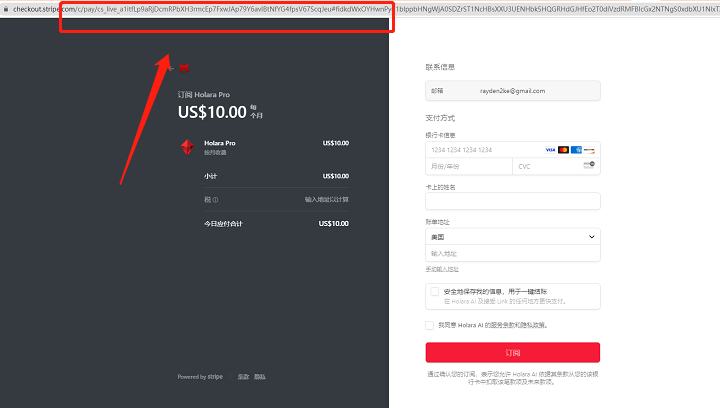Click the manual address entry link
Image resolution: width=720 pixels, height=408 pixels.
point(442,269)
